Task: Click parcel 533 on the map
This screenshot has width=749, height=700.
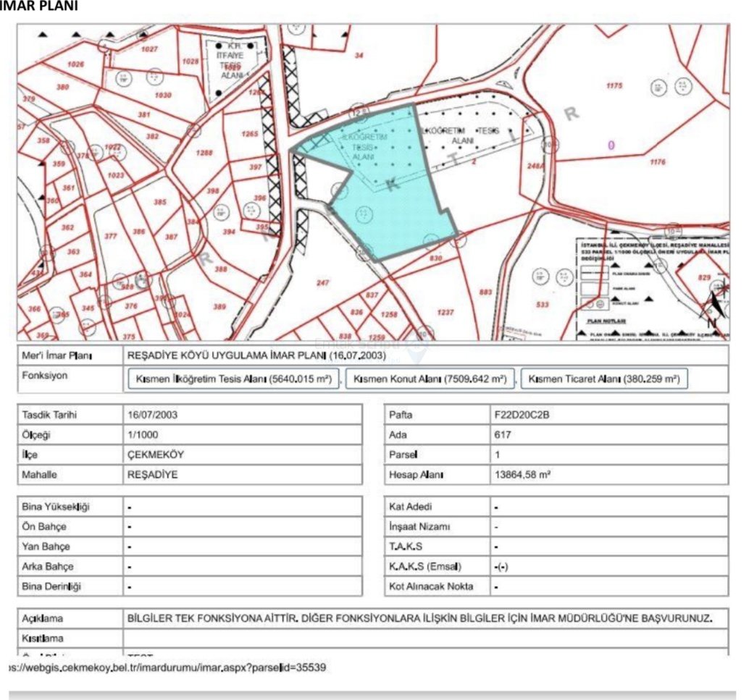Action: pyautogui.click(x=542, y=305)
